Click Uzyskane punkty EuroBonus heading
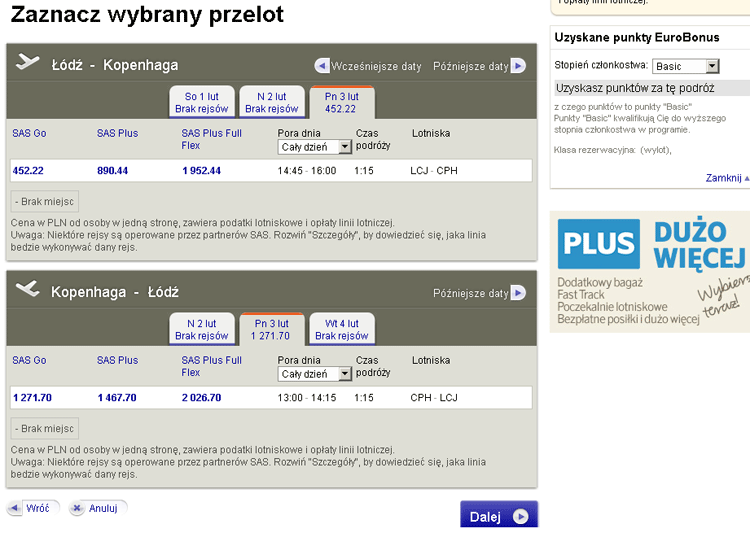 click(637, 37)
